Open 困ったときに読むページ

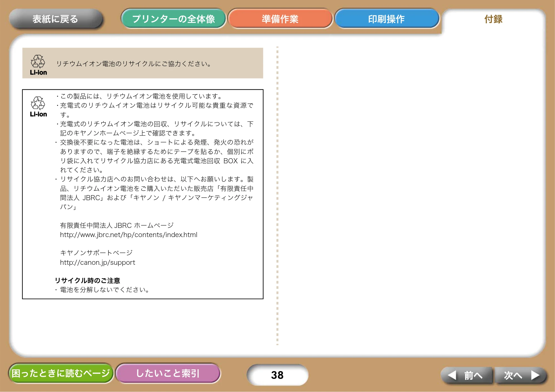pos(61,373)
